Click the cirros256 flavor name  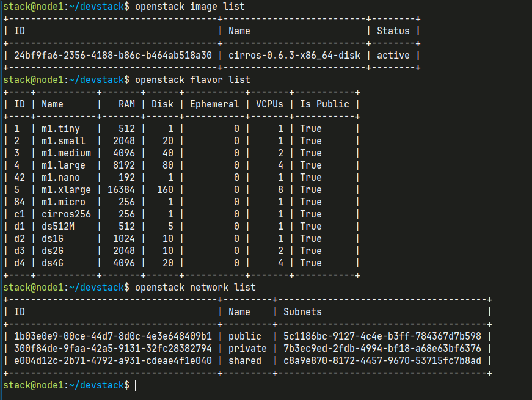66,214
